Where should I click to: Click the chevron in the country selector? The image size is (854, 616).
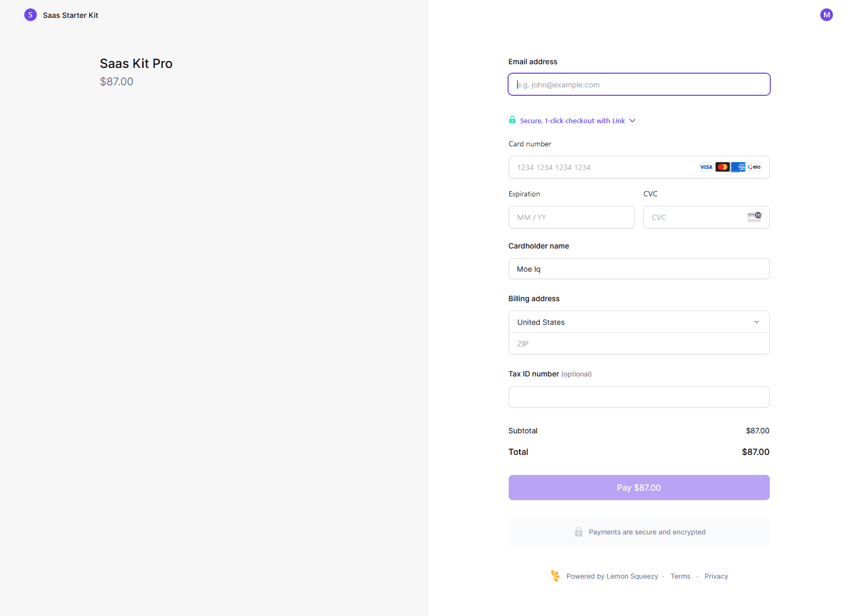coord(757,322)
